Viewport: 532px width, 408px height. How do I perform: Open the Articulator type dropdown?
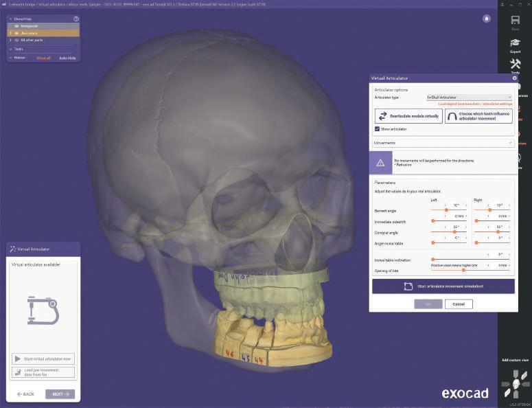coord(469,98)
